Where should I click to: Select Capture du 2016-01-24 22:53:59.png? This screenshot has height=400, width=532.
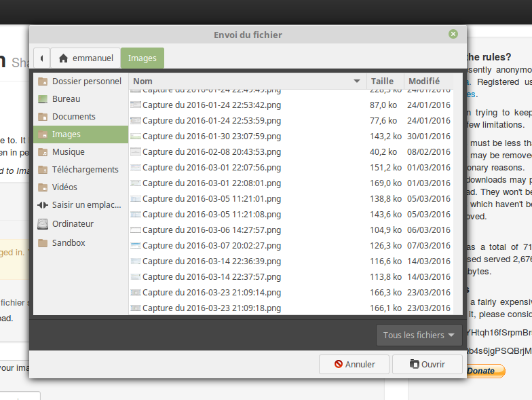[x=290, y=121]
